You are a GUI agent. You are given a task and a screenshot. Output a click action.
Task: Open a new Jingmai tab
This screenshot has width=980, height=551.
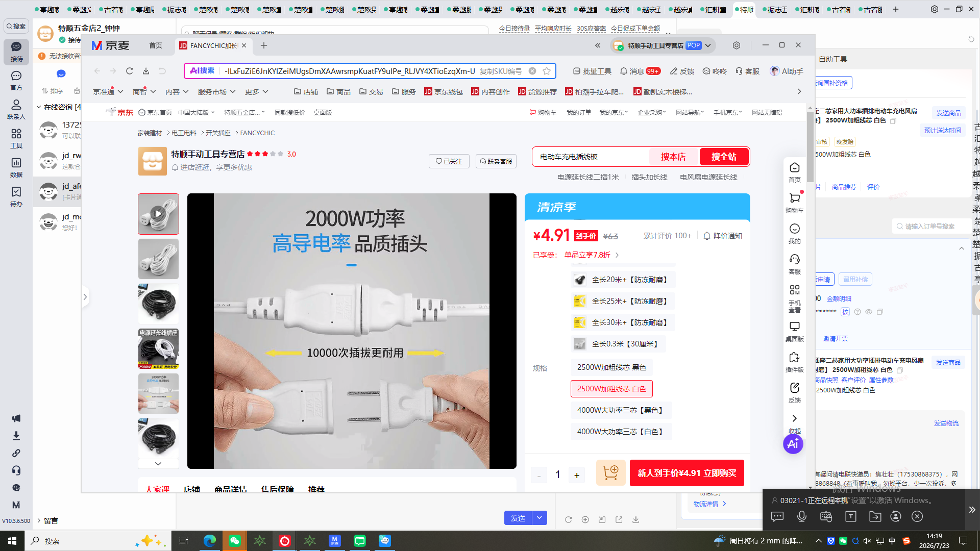coord(264,45)
